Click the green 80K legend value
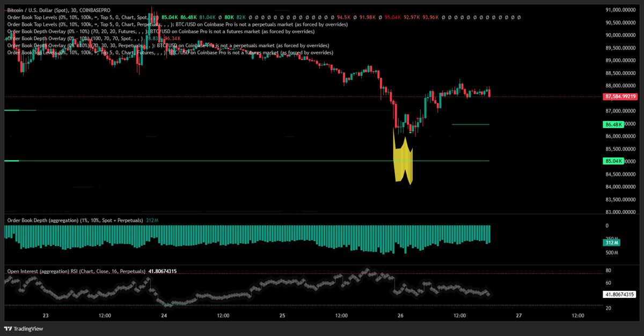644x336 pixels. (x=229, y=18)
